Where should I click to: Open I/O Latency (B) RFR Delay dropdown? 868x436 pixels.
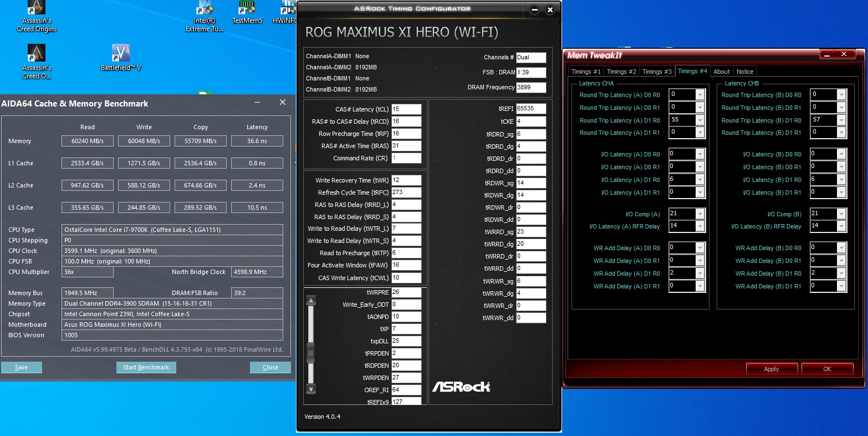click(841, 226)
